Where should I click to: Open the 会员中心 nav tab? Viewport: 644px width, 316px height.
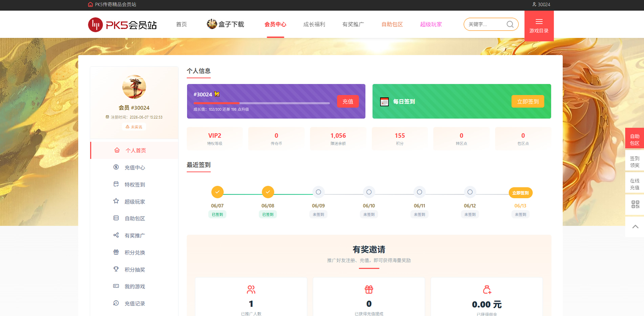[x=275, y=24]
